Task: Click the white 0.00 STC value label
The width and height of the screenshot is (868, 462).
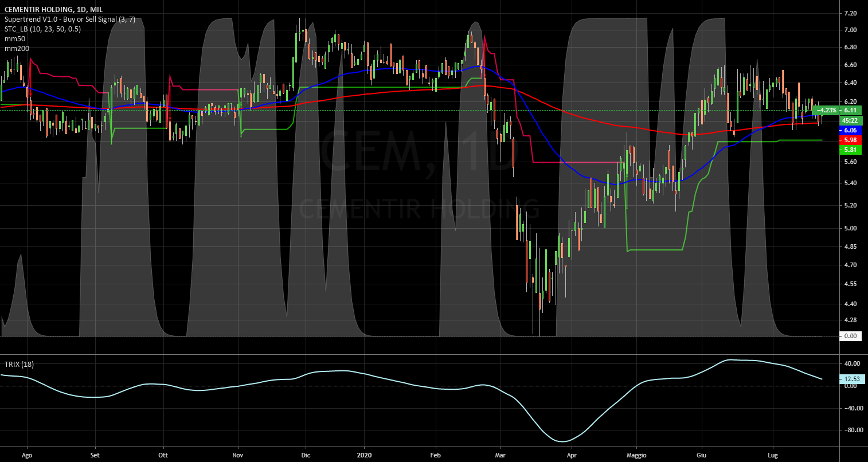Action: click(x=850, y=336)
